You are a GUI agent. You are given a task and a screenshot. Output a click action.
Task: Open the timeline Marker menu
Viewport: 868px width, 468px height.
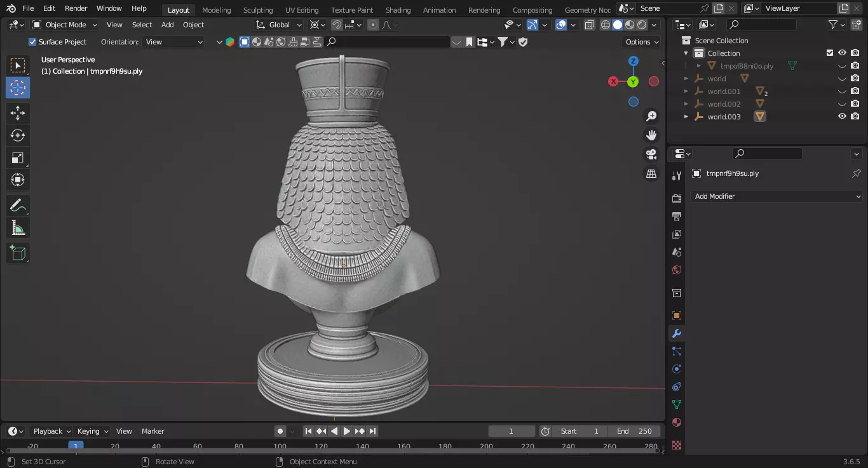[x=153, y=431]
